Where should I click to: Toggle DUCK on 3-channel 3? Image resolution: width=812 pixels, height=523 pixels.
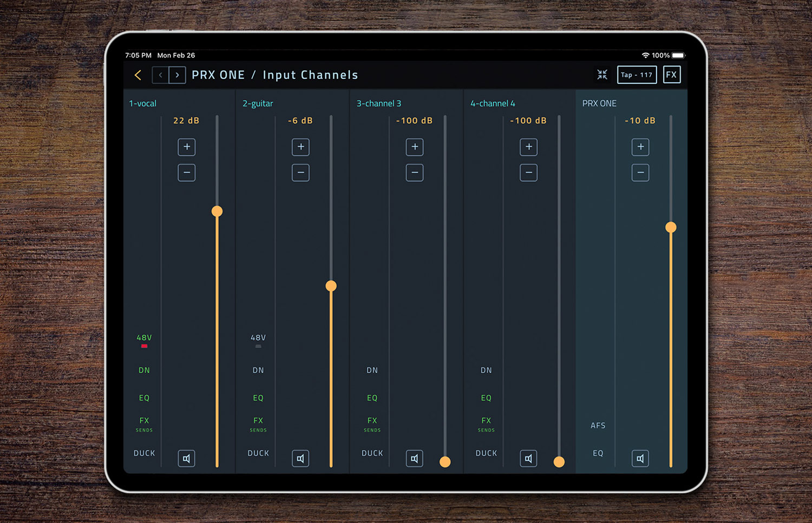coord(372,453)
